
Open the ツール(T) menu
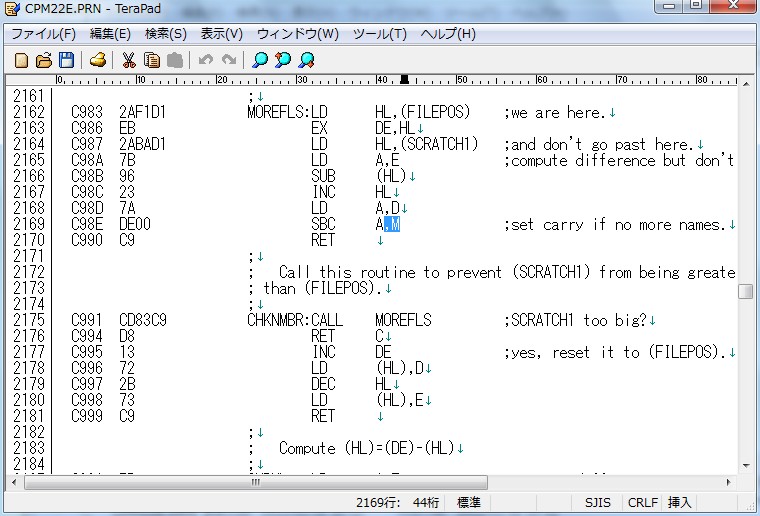(380, 34)
